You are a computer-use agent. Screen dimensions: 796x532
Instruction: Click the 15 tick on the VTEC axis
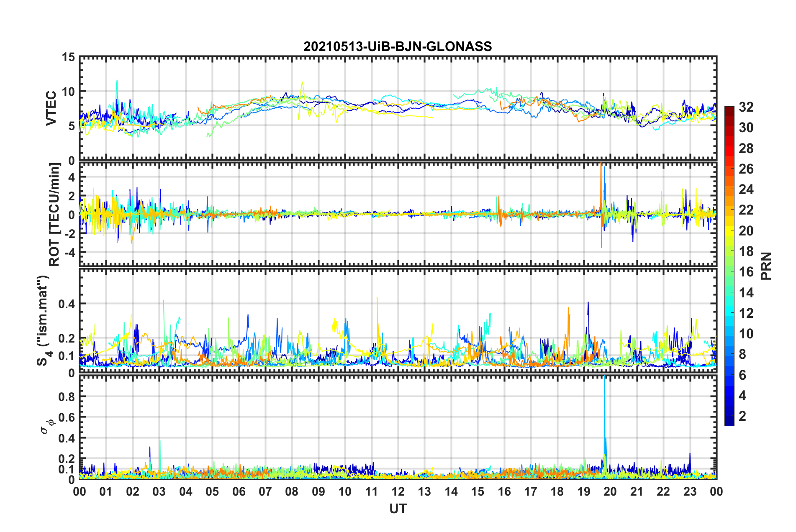(x=68, y=57)
